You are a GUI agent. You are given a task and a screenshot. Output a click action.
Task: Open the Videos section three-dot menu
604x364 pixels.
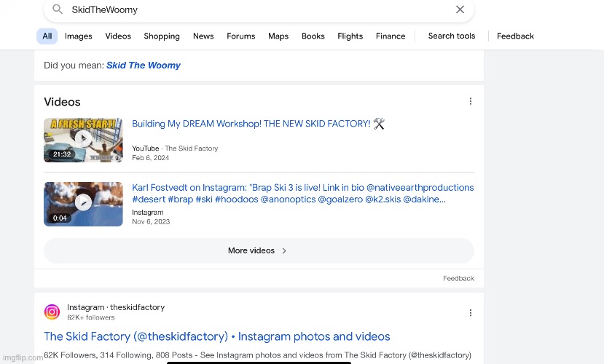point(471,101)
